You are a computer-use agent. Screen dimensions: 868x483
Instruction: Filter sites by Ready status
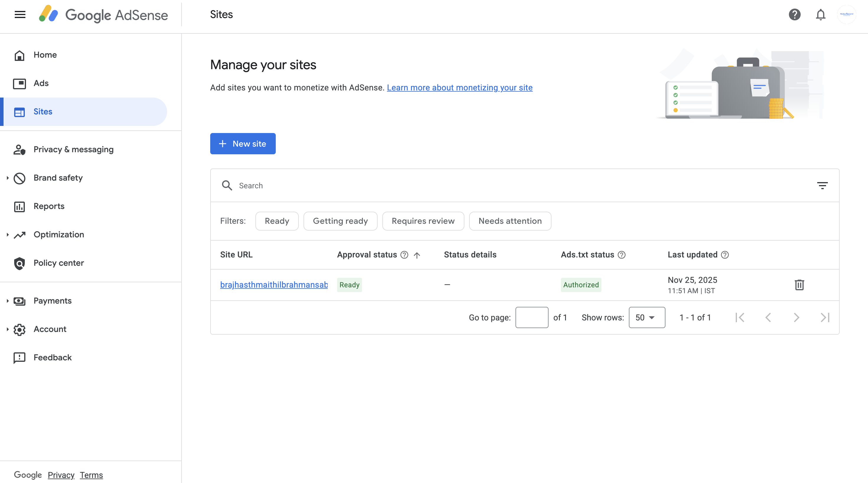tap(277, 221)
